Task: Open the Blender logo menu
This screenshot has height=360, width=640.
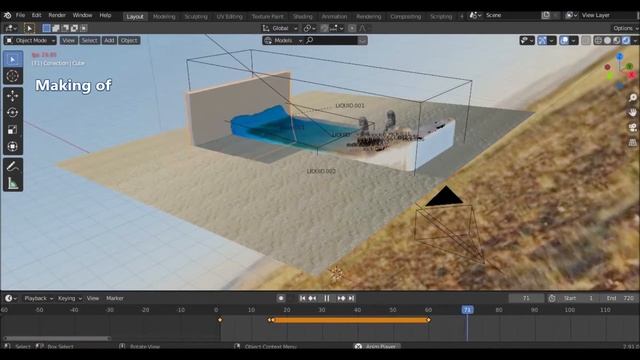Action: click(x=7, y=16)
